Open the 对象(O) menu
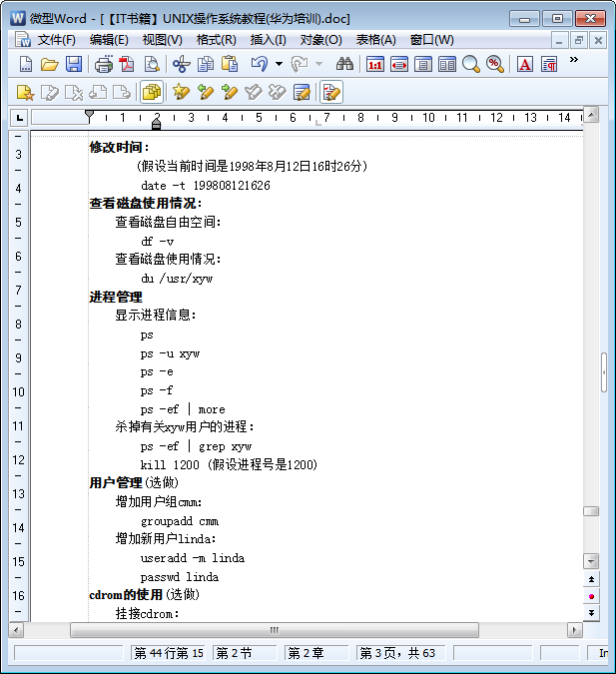The image size is (616, 674). (x=321, y=40)
